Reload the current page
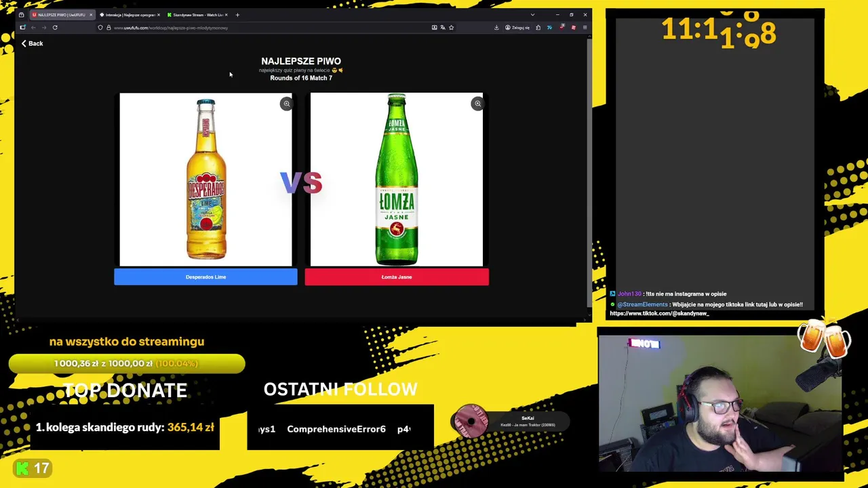The height and width of the screenshot is (488, 868). click(55, 28)
